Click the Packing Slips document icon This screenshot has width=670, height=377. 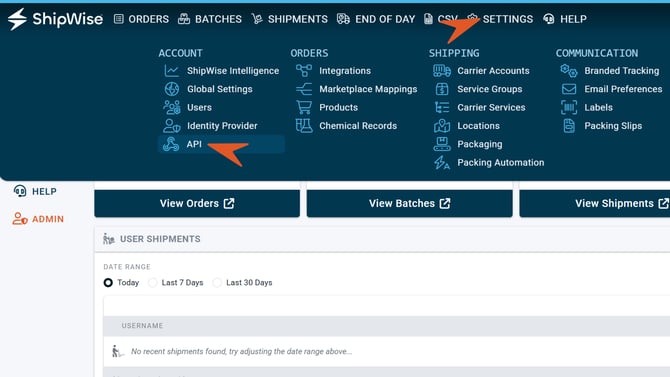pos(569,126)
